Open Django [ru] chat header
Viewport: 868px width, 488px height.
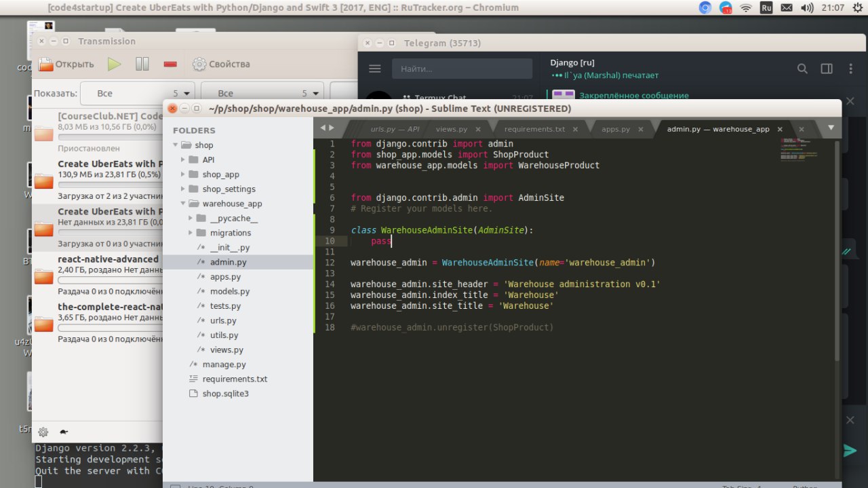[x=604, y=69]
